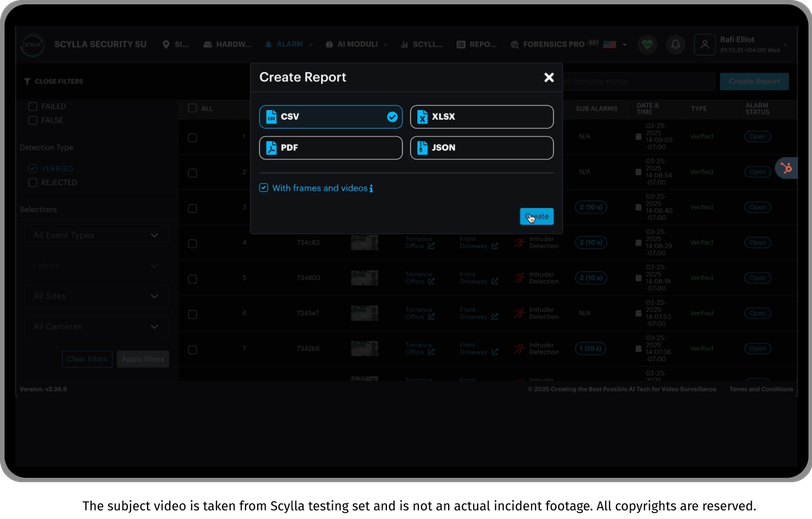Image resolution: width=812 pixels, height=519 pixels.
Task: Click the PDF file icon
Action: [x=271, y=148]
